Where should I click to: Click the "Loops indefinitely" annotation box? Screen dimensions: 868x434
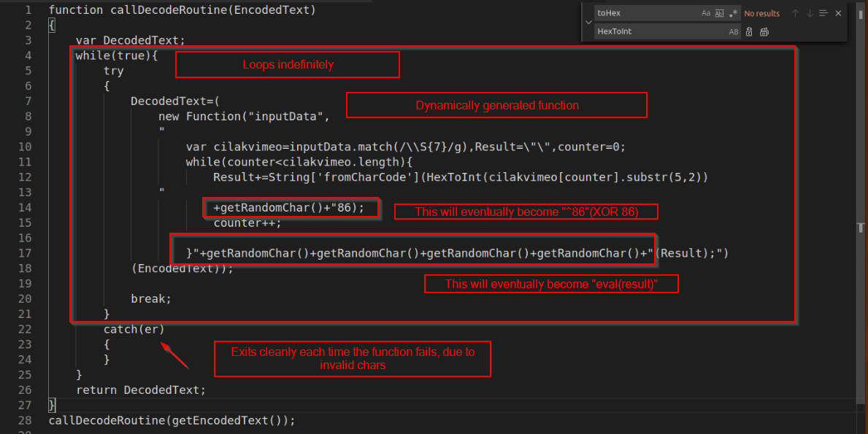288,65
